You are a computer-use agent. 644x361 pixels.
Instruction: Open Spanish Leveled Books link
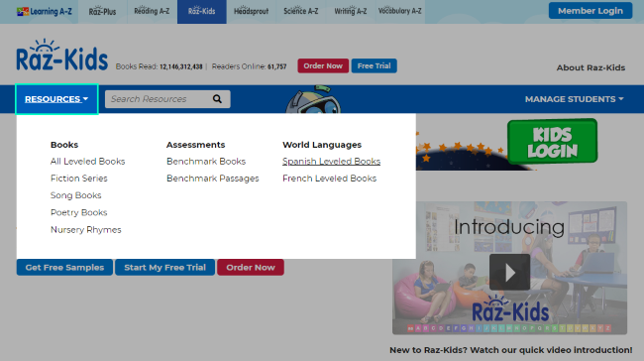click(332, 162)
